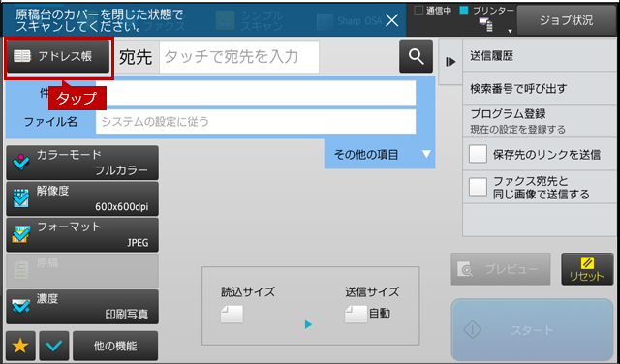
Task: Tap the プレビュー preview button
Action: pos(501,269)
